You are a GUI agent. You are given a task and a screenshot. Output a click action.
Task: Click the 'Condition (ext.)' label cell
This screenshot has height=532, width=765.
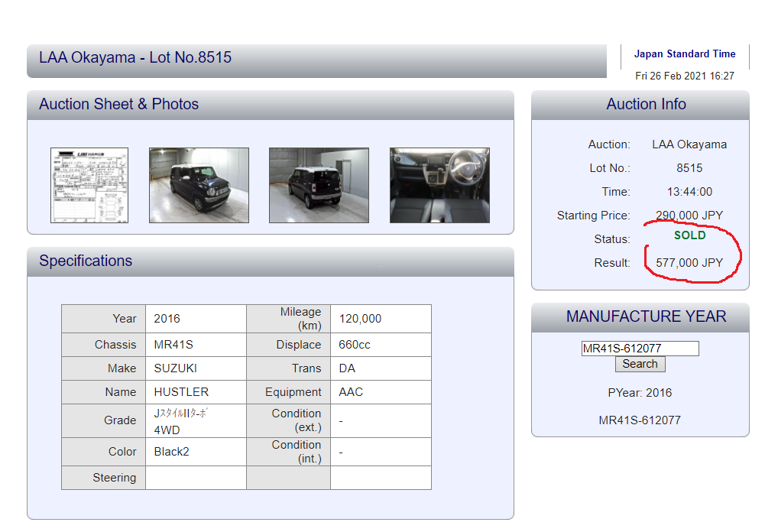tap(288, 420)
